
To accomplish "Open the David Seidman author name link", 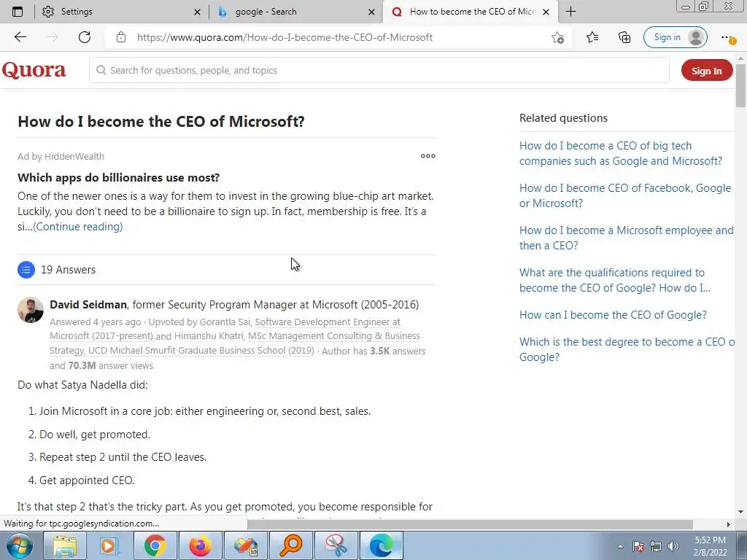I will click(x=88, y=305).
